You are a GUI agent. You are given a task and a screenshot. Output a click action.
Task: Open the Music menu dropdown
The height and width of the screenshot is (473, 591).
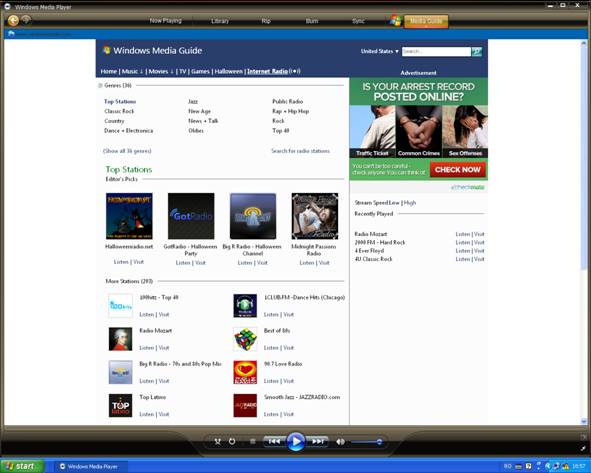(132, 71)
